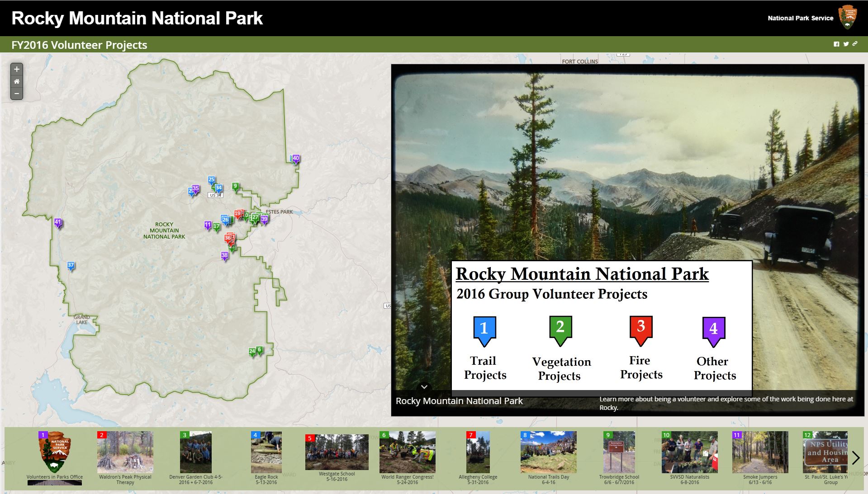The width and height of the screenshot is (868, 494).
Task: Select purple map marker 11
Action: pyautogui.click(x=208, y=225)
